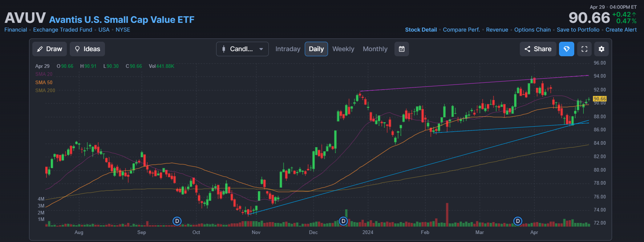Share the chart

[x=538, y=49]
